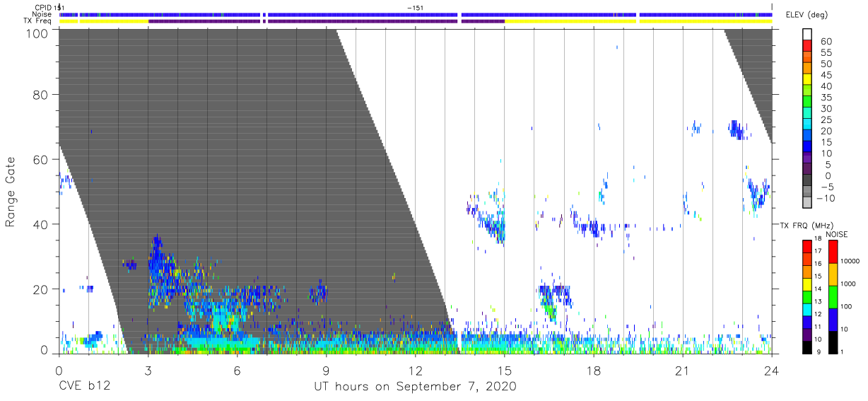Click the '100' range gate tick on the y-axis

click(x=36, y=33)
